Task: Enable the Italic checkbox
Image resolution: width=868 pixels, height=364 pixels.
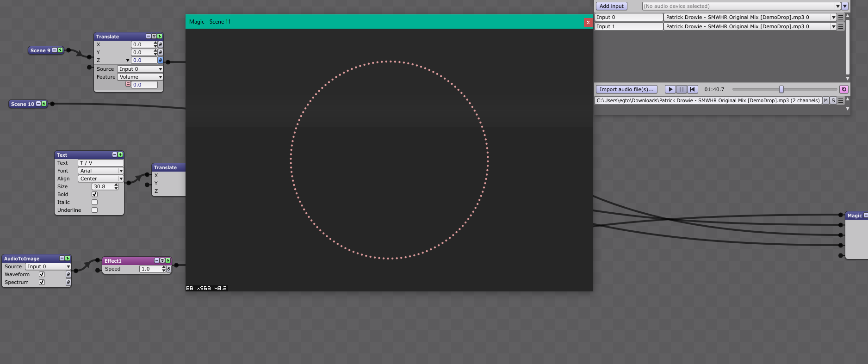Action: [x=94, y=202]
